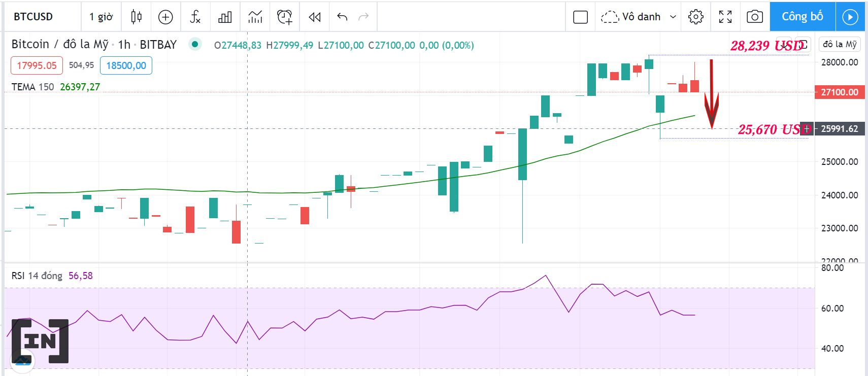Take a chart snapshot with camera icon
Viewport: 868px width, 376px height.
pyautogui.click(x=754, y=16)
